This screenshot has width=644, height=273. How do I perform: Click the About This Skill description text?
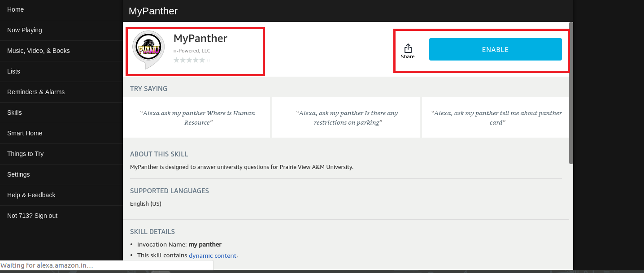pos(242,167)
